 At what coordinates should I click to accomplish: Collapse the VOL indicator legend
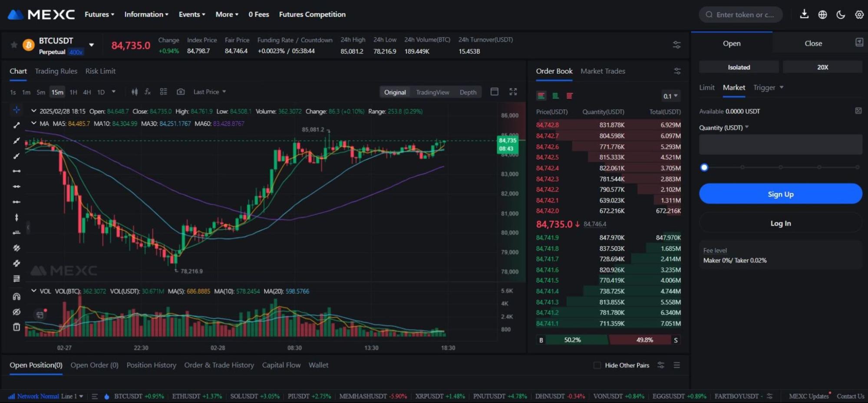point(33,291)
